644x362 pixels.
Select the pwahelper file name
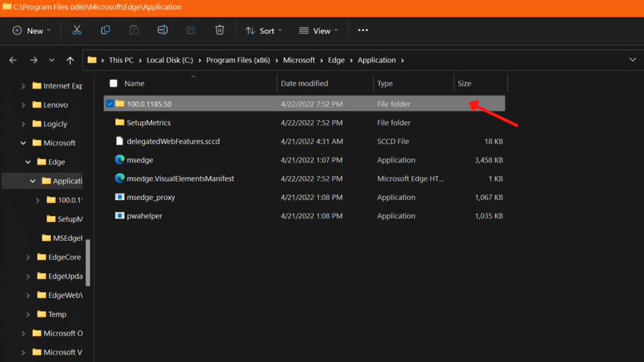pyautogui.click(x=145, y=216)
